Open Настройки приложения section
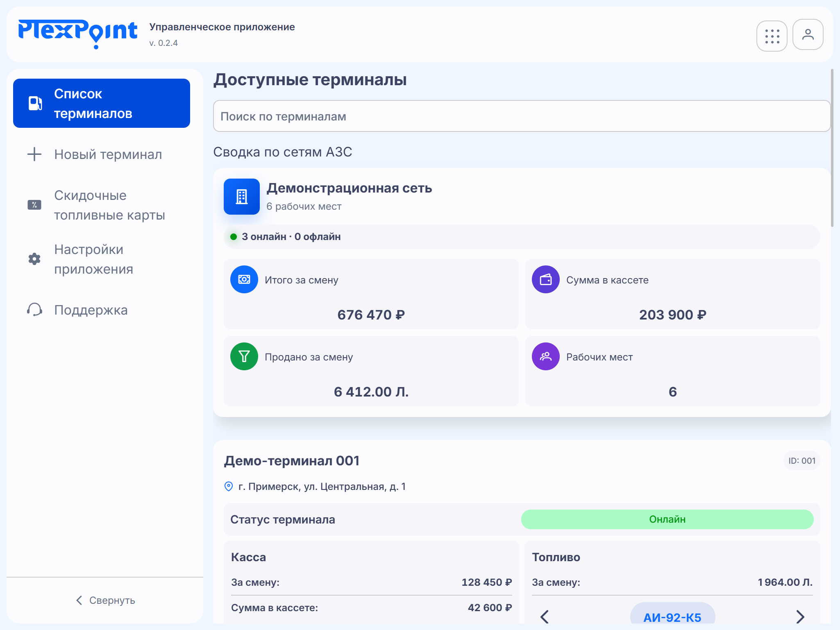 click(102, 259)
